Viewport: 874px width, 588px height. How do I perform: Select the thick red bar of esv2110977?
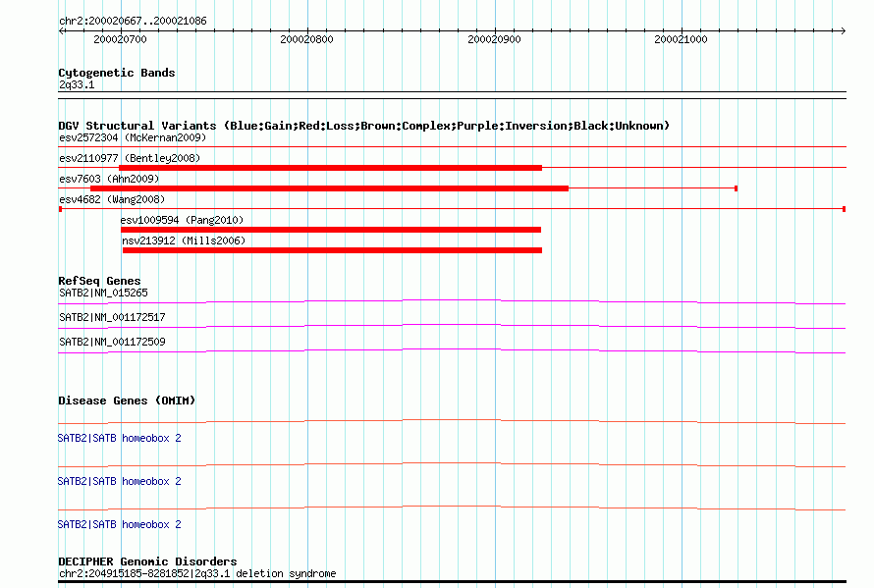331,168
